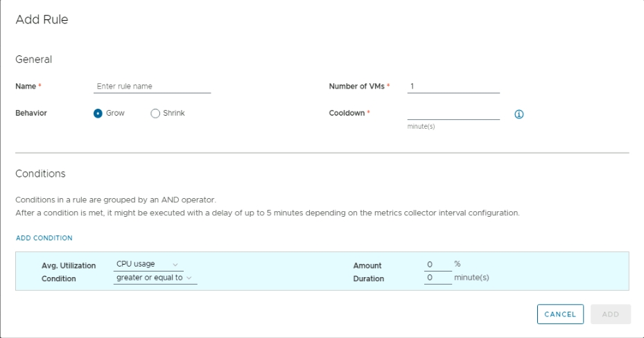
Task: Click the Cooldown info icon
Action: tap(519, 114)
